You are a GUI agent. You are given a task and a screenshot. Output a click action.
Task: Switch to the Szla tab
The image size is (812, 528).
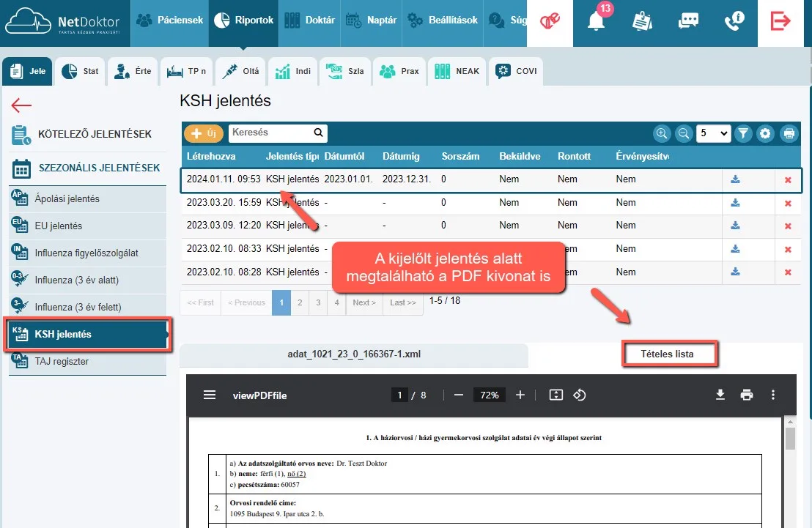click(345, 72)
